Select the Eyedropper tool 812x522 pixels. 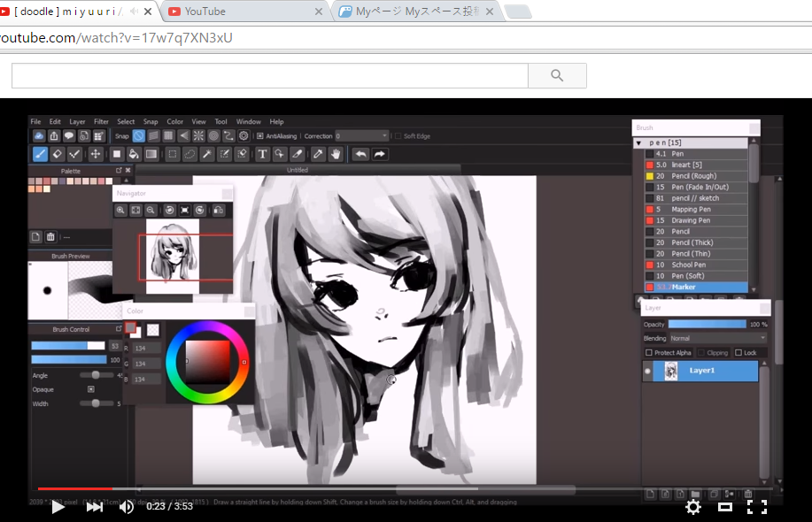[318, 154]
